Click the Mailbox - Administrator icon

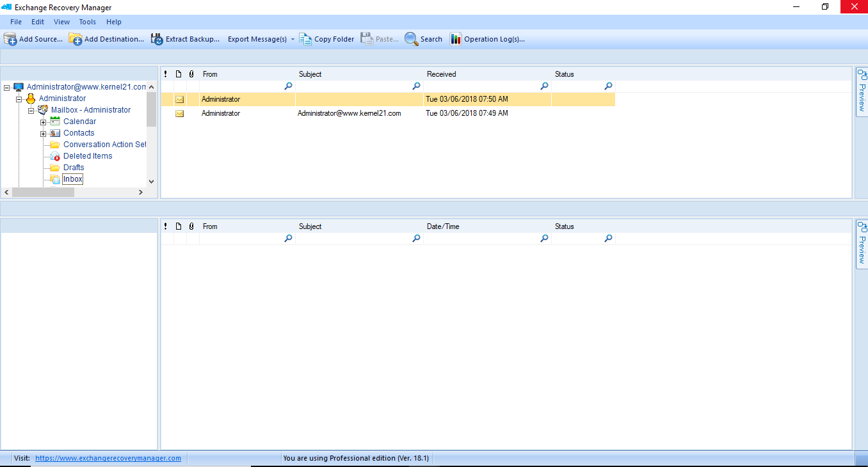(43, 110)
